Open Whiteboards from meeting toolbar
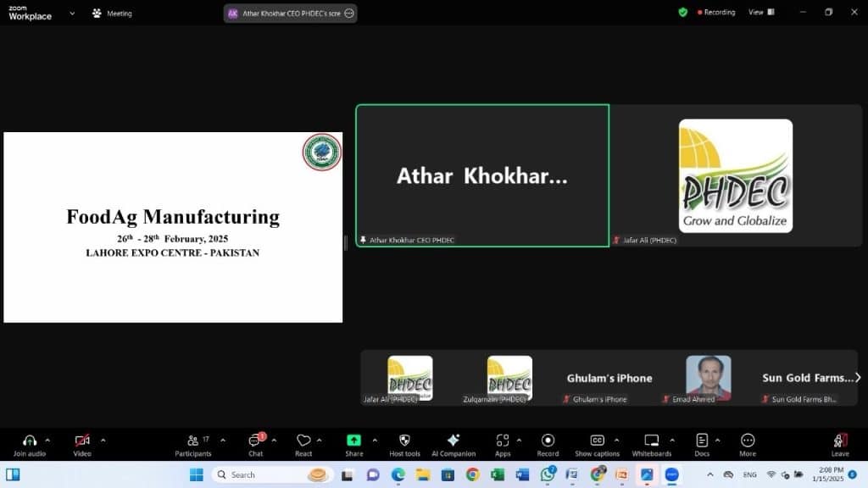The image size is (868, 488). click(x=651, y=441)
